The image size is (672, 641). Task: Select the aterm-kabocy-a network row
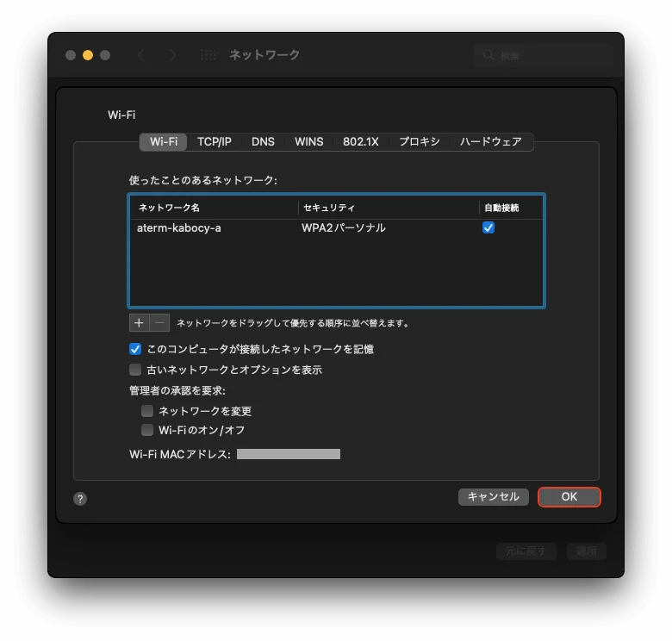[258, 228]
